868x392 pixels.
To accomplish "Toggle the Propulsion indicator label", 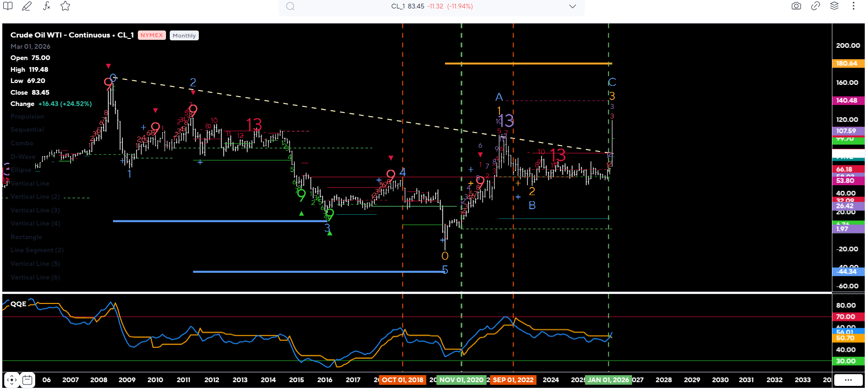I will [27, 116].
